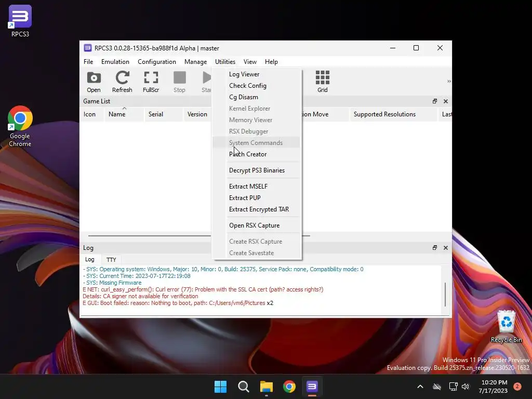Expand the toolbar overflow chevron
The image size is (532, 399).
click(x=449, y=82)
